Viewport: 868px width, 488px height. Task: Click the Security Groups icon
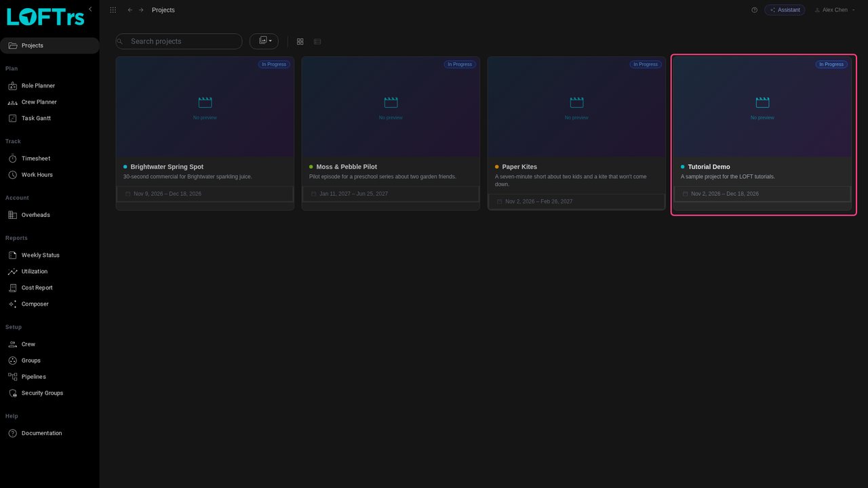click(12, 393)
